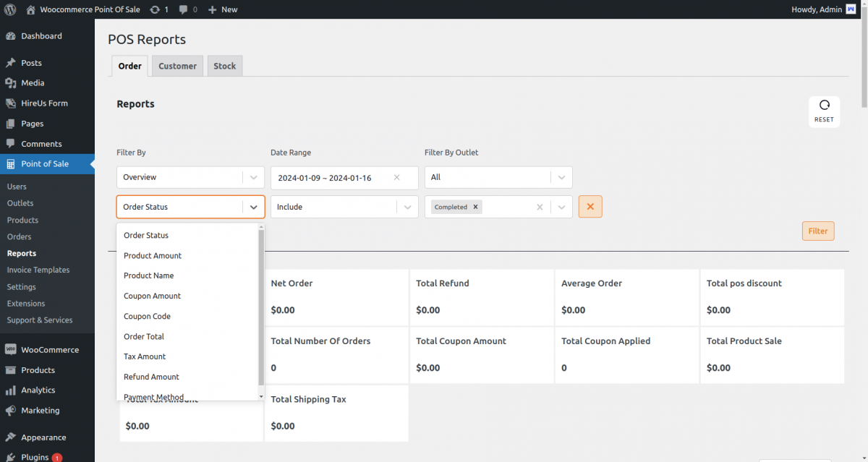Open the Outlets submenu link
The width and height of the screenshot is (868, 462).
pyautogui.click(x=20, y=203)
